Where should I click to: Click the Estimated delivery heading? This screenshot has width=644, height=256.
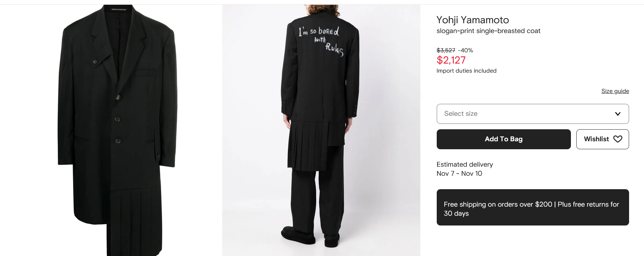coord(465,164)
